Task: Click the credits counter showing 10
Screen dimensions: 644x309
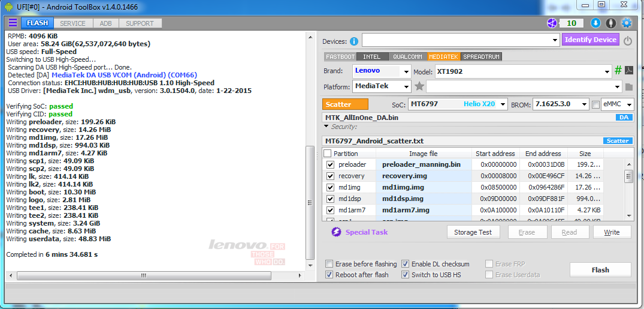Action: [572, 23]
